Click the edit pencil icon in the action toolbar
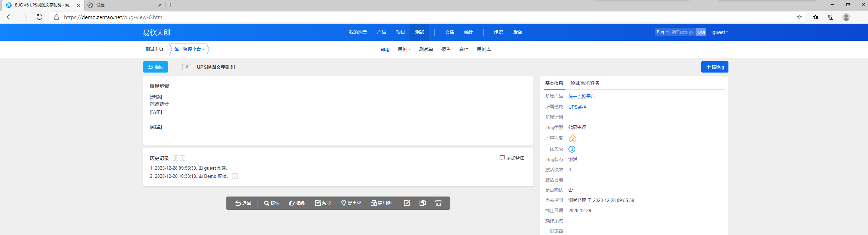 click(407, 203)
